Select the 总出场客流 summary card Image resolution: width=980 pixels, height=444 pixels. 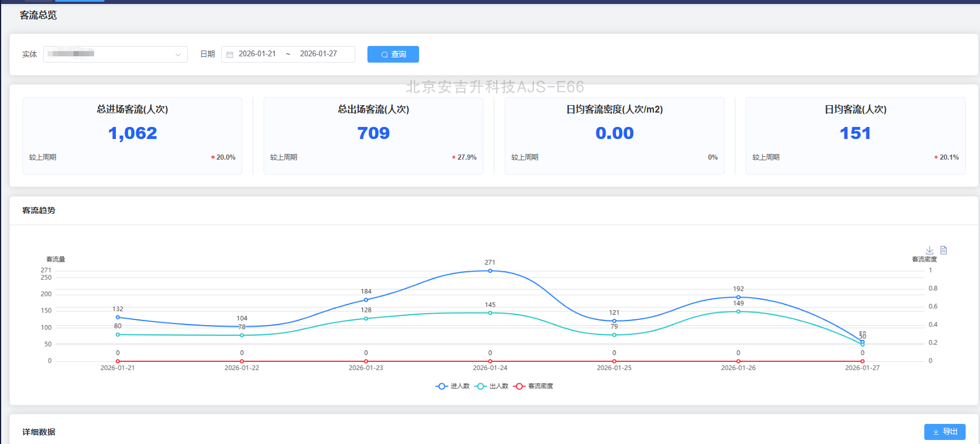coord(373,136)
